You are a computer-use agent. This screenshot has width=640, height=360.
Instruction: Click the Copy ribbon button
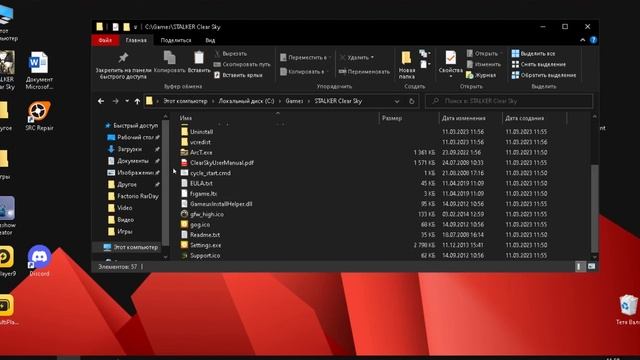[169, 62]
